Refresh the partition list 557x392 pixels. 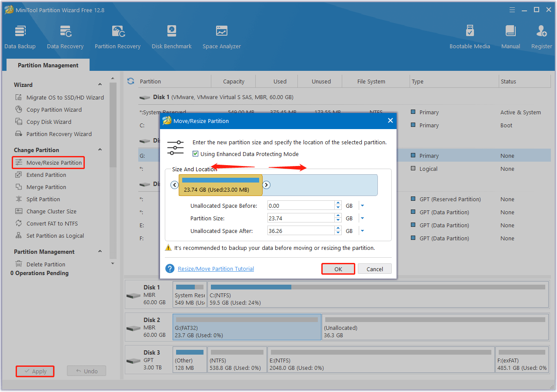[130, 81]
